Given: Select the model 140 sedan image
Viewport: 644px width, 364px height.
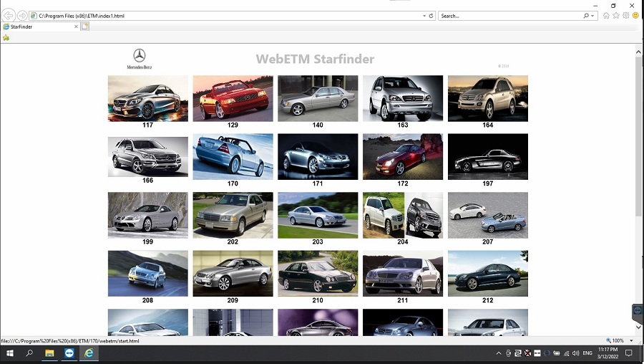Looking at the screenshot, I should (x=318, y=98).
